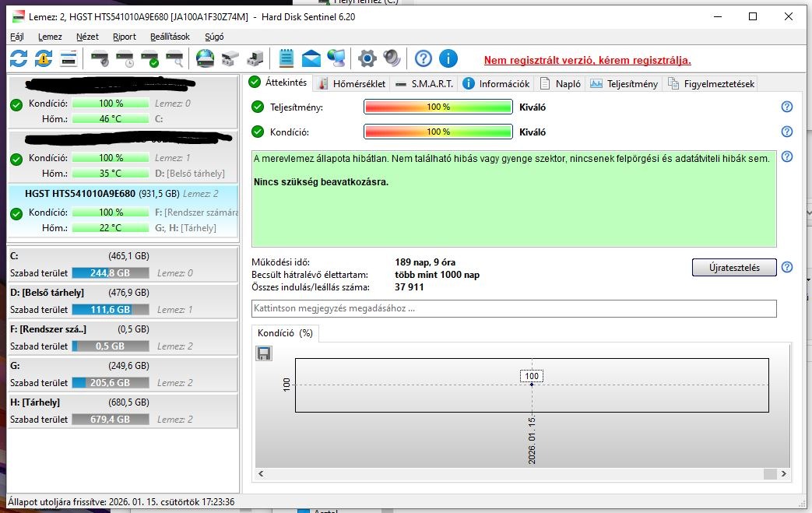812x513 pixels.
Task: Click the Hard Disk Sentinel title bar icon
Action: click(x=18, y=16)
